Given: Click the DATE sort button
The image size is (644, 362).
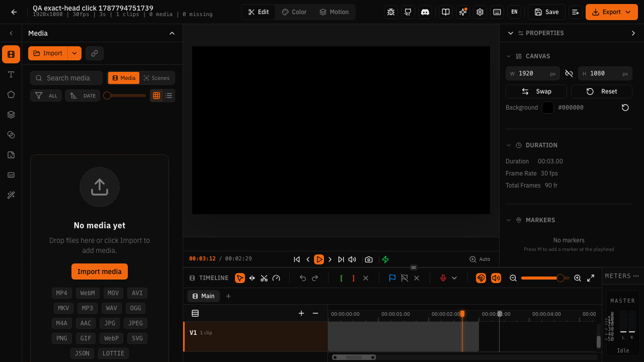Looking at the screenshot, I should pos(83,96).
